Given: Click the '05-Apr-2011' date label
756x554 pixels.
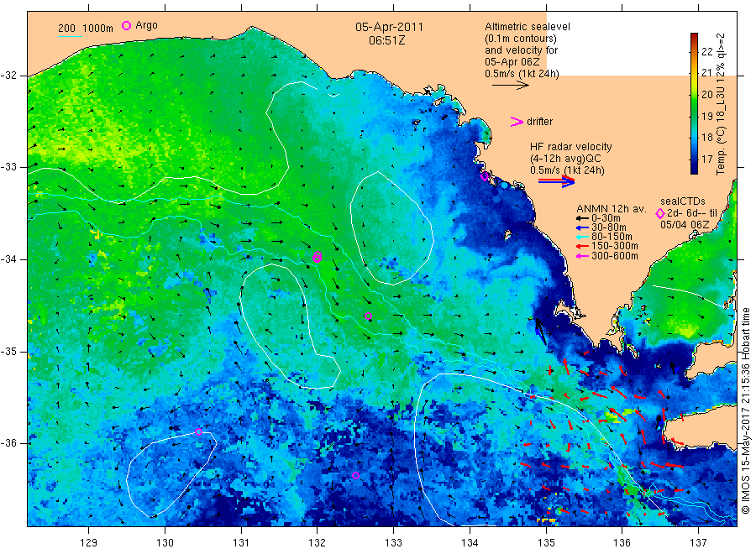Looking at the screenshot, I should click(389, 27).
